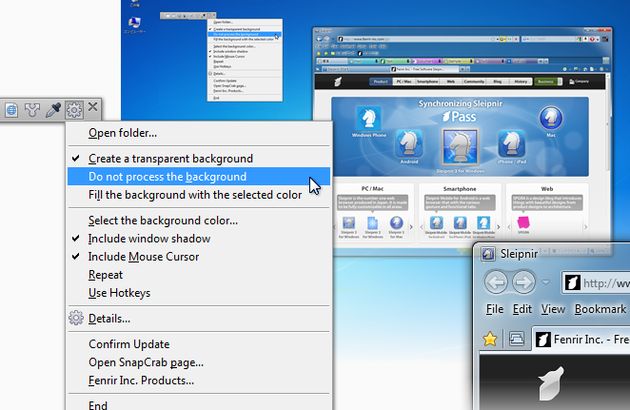Click the Product button in site navigation
The width and height of the screenshot is (630, 410).
click(380, 82)
